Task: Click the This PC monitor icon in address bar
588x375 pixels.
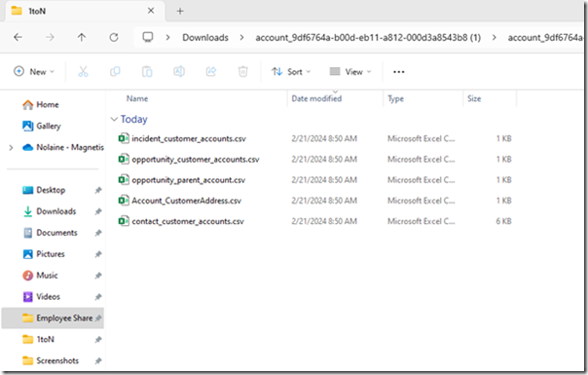Action: click(148, 37)
